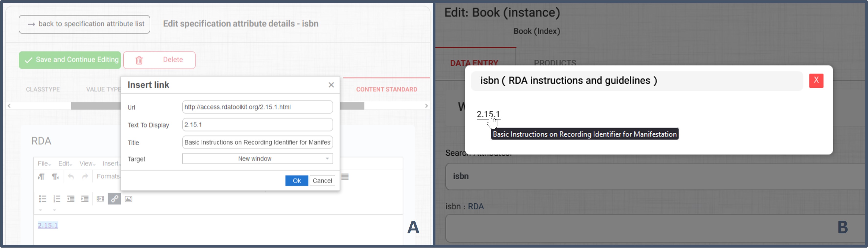Click Save and Continue Editing button
868x251 pixels.
coord(70,60)
